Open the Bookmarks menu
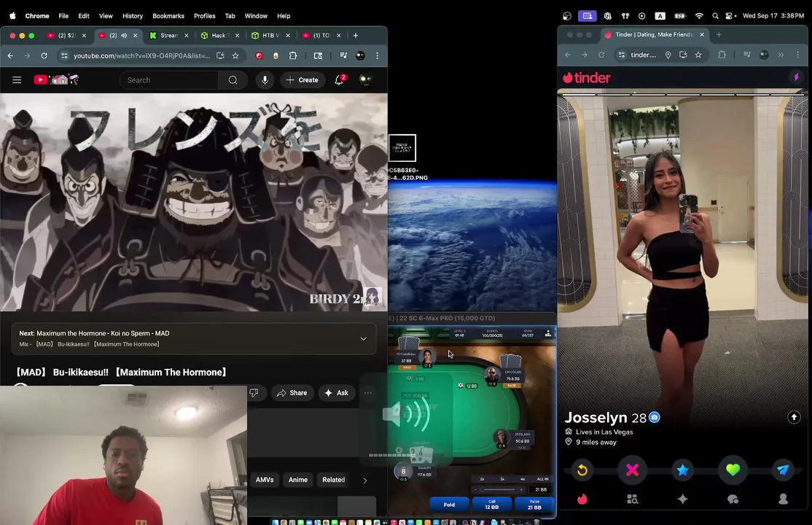Screen dimensions: 812x525 [x=168, y=16]
